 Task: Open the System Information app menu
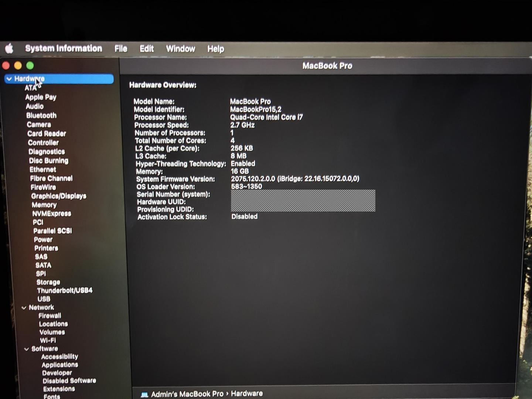[63, 48]
